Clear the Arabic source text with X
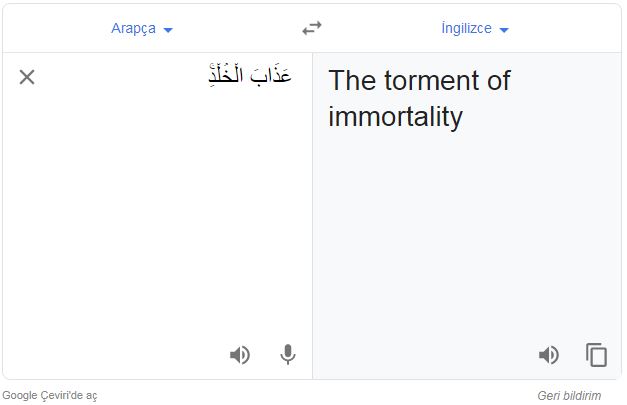Screen dimensions: 627x405 [x=27, y=77]
